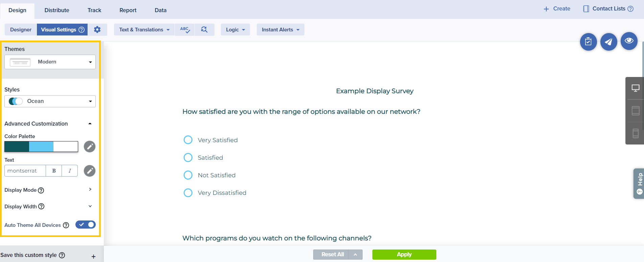The image size is (644, 262).
Task: Click the green Apply button
Action: tap(404, 255)
